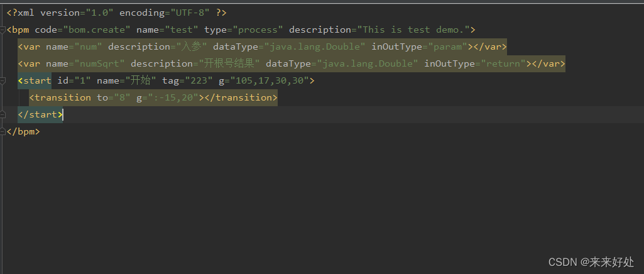Click the code value "bom.create"

(97, 30)
